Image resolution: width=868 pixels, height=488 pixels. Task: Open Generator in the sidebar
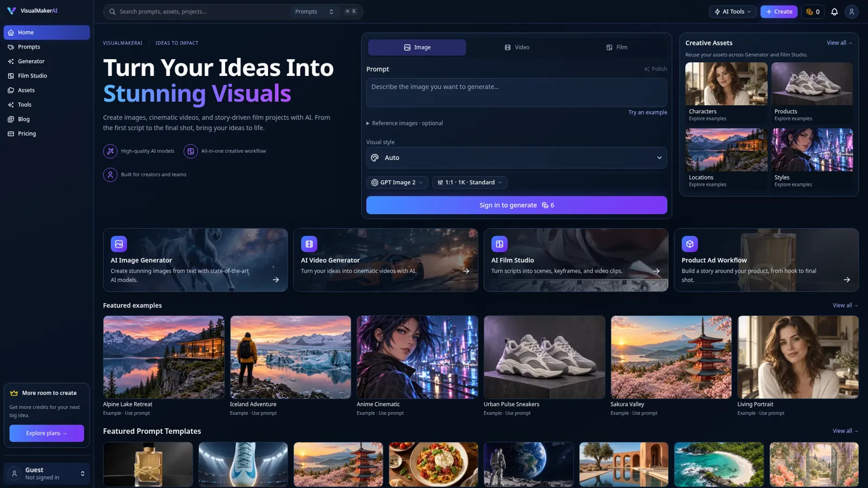(47, 61)
